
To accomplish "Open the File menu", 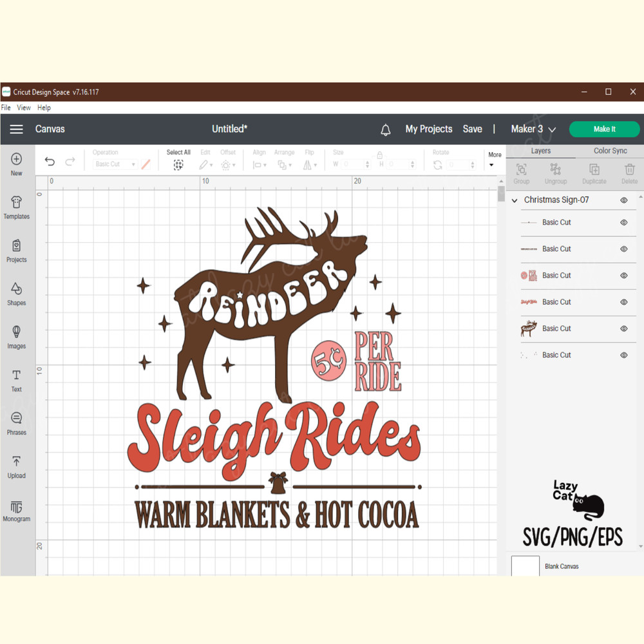I will tap(6, 108).
